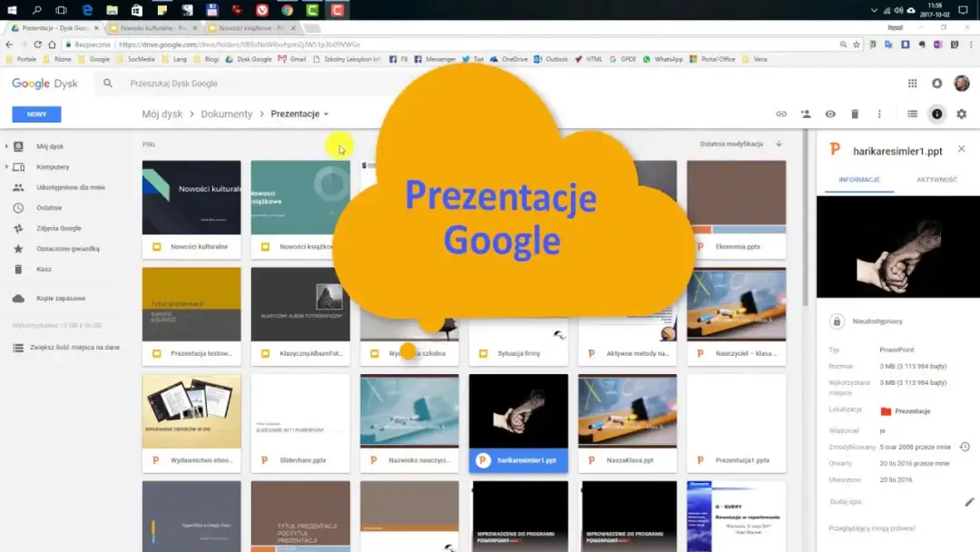Toggle the details panel info icon
980x552 pixels.
click(x=936, y=113)
